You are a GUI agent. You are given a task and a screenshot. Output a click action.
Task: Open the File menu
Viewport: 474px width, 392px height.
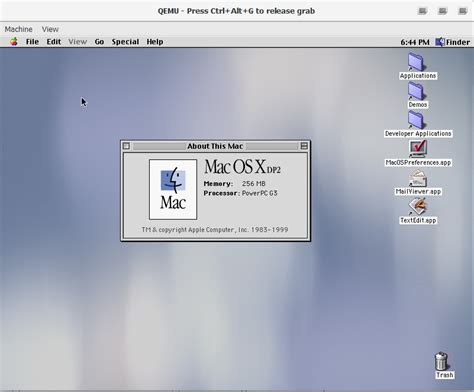click(x=32, y=42)
